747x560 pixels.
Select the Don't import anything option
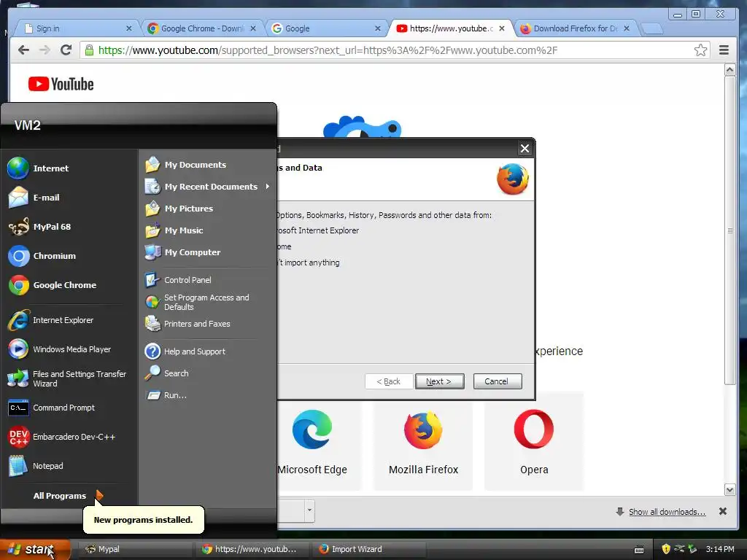pos(309,262)
